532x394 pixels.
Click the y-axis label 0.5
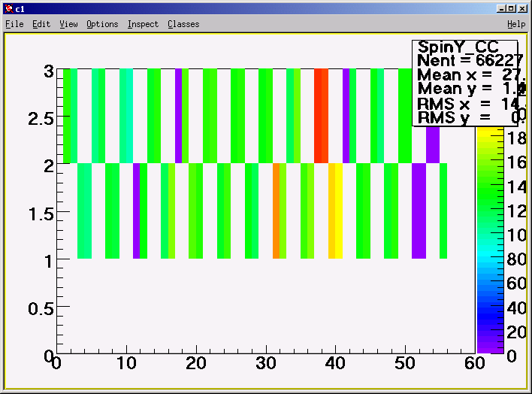click(x=41, y=309)
